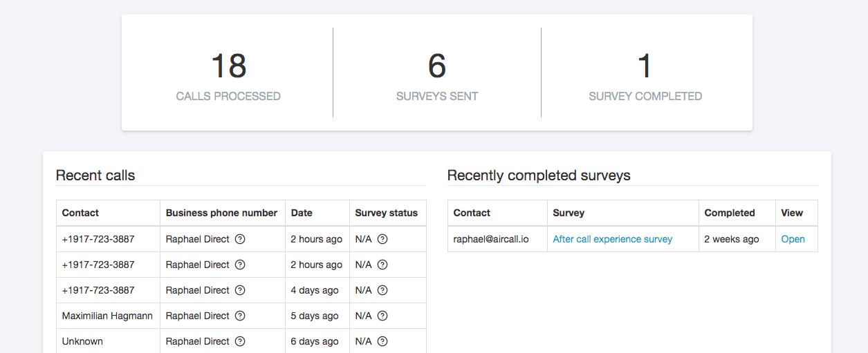Click the 6 days ago date cell
Image resolution: width=868 pixels, height=353 pixels.
[317, 341]
